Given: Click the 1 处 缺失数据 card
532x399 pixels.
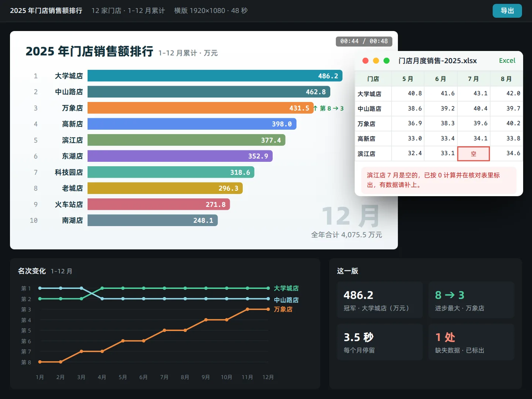Looking at the screenshot, I should point(471,342).
